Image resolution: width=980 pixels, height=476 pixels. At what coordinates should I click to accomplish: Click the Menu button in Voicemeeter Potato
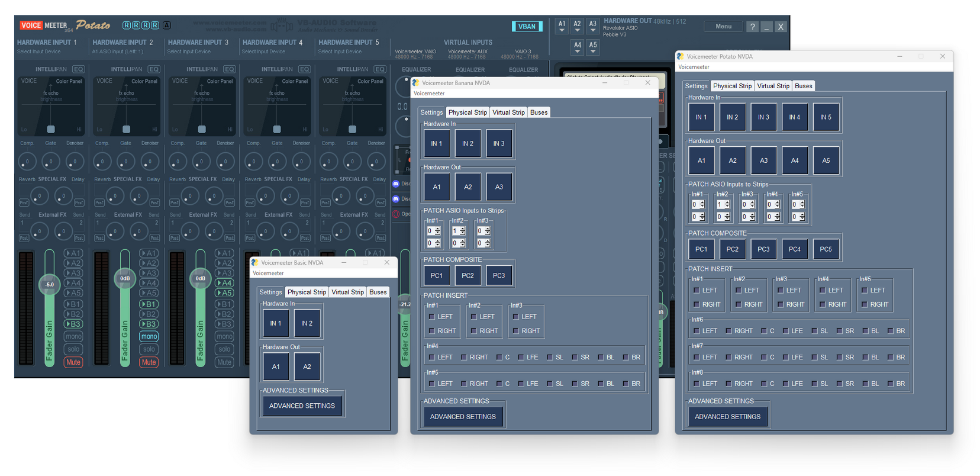pos(723,27)
